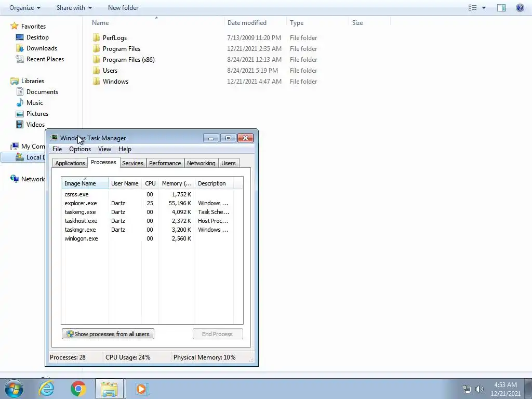Select the Program Files folder icon
532x399 pixels.
[x=96, y=48]
